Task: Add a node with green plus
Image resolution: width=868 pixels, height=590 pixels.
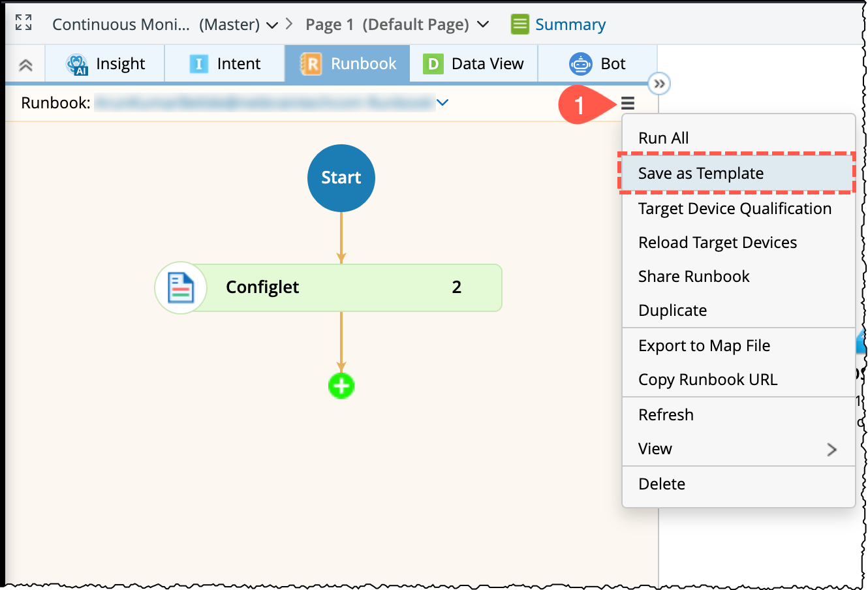Action: (341, 386)
